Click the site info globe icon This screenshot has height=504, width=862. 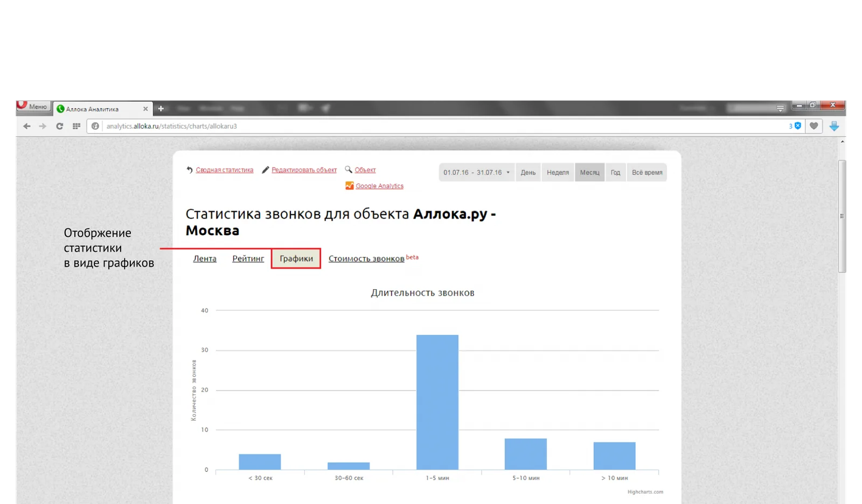pyautogui.click(x=95, y=126)
